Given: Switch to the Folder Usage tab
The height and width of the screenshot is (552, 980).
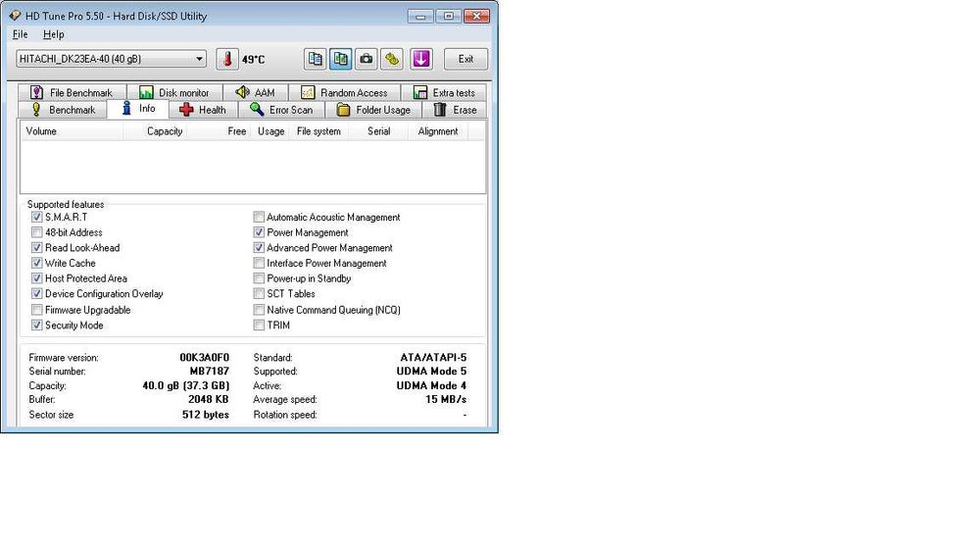Looking at the screenshot, I should (373, 110).
